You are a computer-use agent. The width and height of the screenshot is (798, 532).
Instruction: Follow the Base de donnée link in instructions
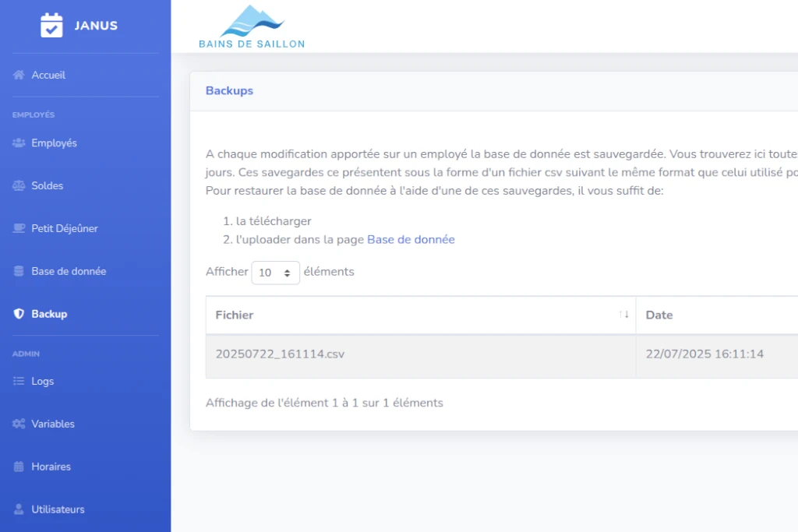(x=411, y=240)
